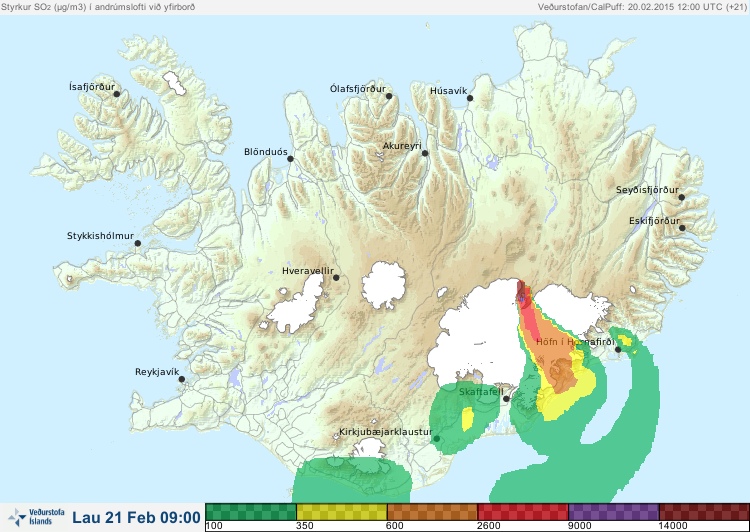Click the yellow 350 legend swatch

pos(342,512)
